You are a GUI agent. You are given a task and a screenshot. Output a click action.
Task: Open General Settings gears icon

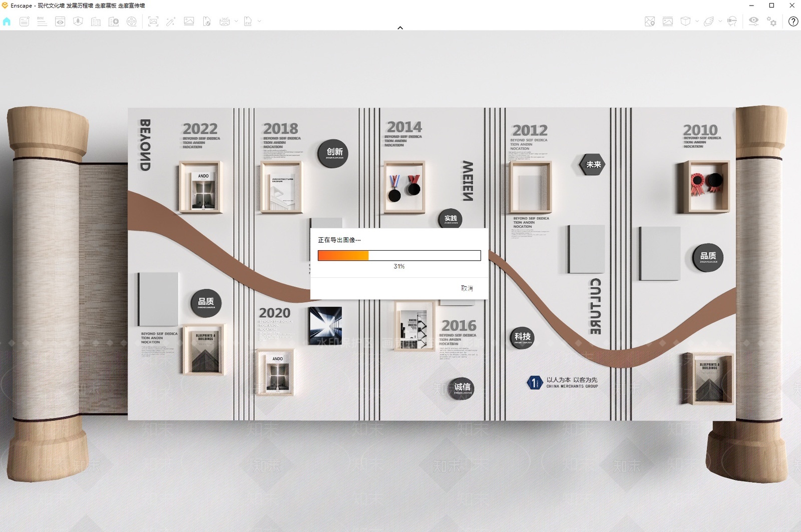pos(771,22)
